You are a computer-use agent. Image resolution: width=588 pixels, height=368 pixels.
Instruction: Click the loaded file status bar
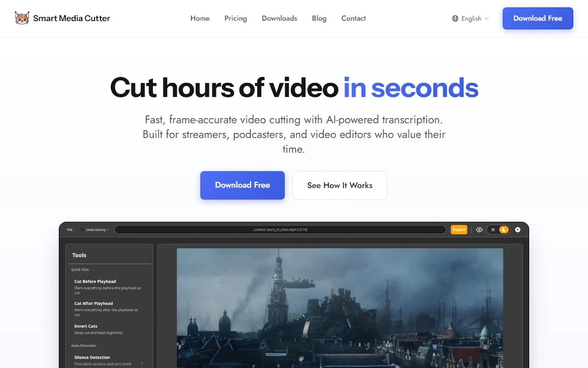pos(280,230)
